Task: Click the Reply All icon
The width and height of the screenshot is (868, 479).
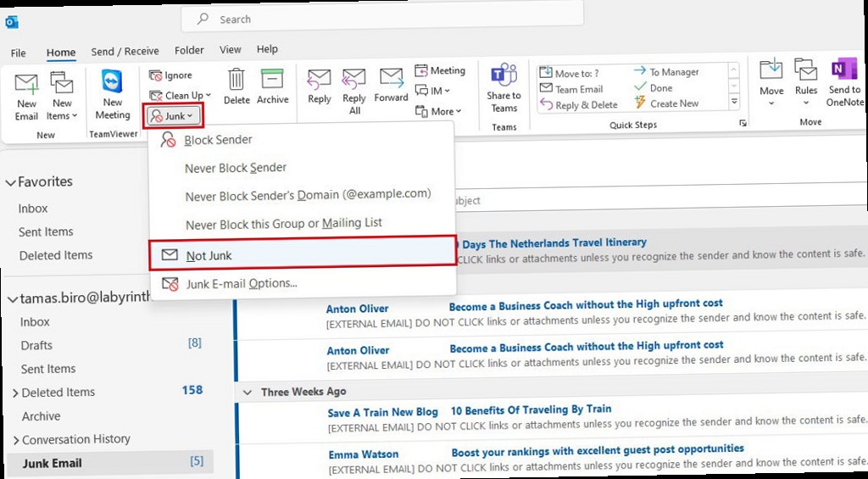Action: click(x=354, y=81)
